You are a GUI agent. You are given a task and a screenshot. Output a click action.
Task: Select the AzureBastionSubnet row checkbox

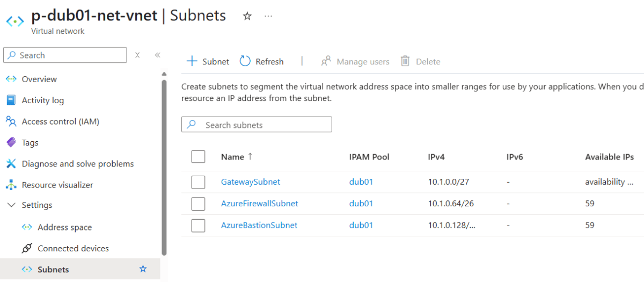198,226
